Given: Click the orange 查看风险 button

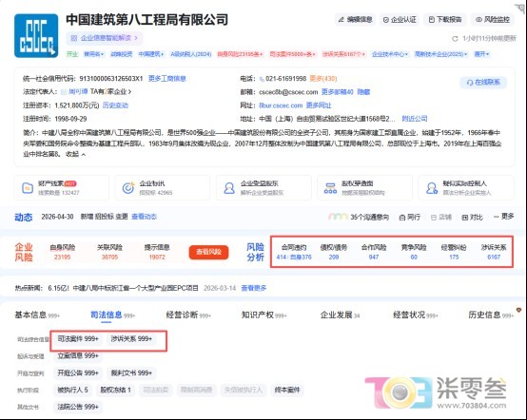Looking at the screenshot, I should [208, 252].
